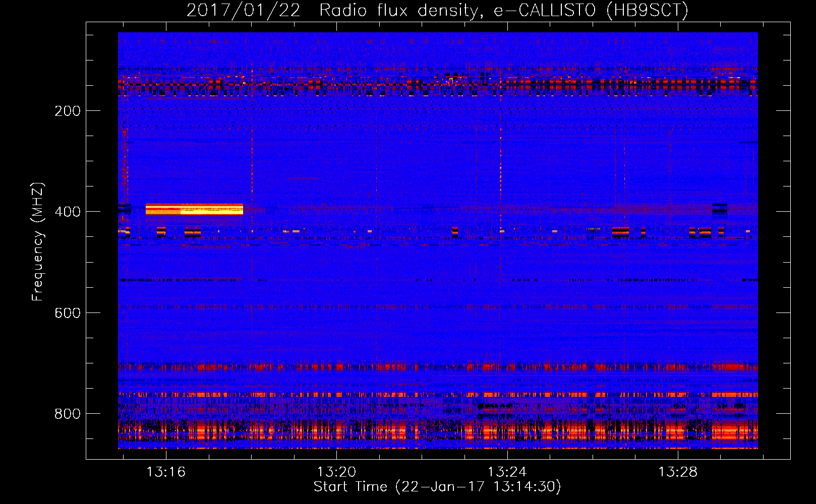The height and width of the screenshot is (504, 816).
Task: Click the 'Start Time (22-Jan-17 13:14:30)' axis label
Action: click(437, 487)
